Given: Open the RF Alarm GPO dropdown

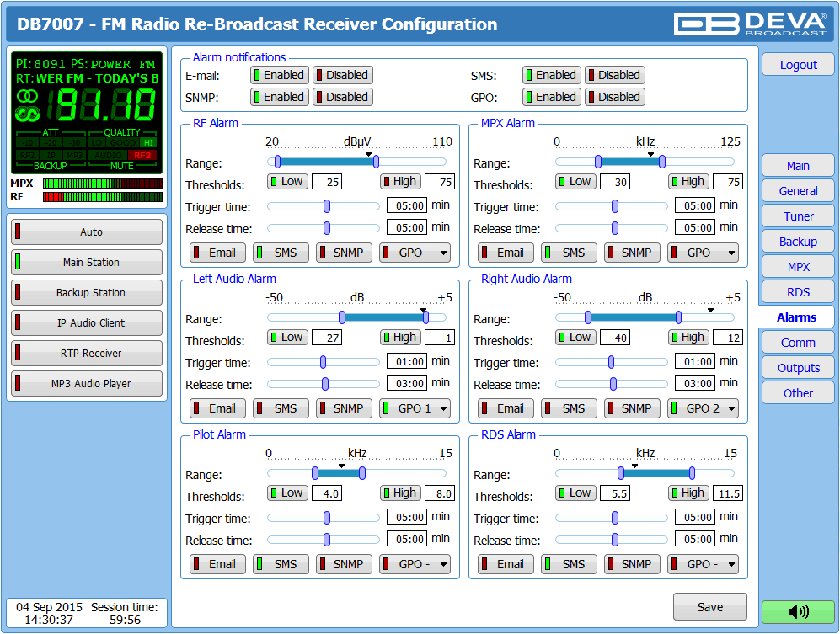Looking at the screenshot, I should [x=415, y=253].
